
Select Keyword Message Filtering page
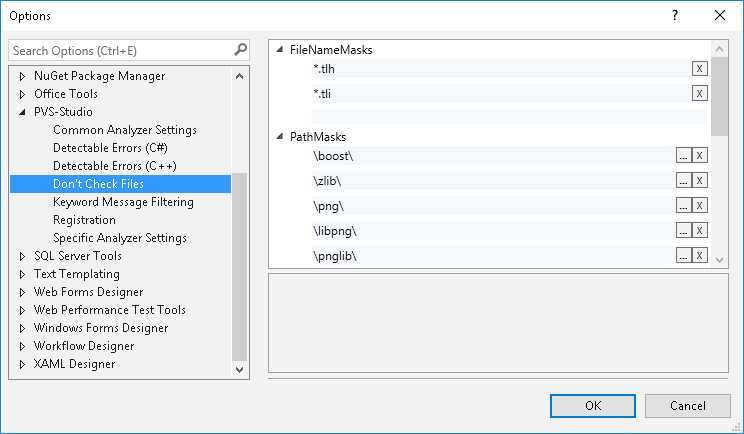[x=123, y=202]
